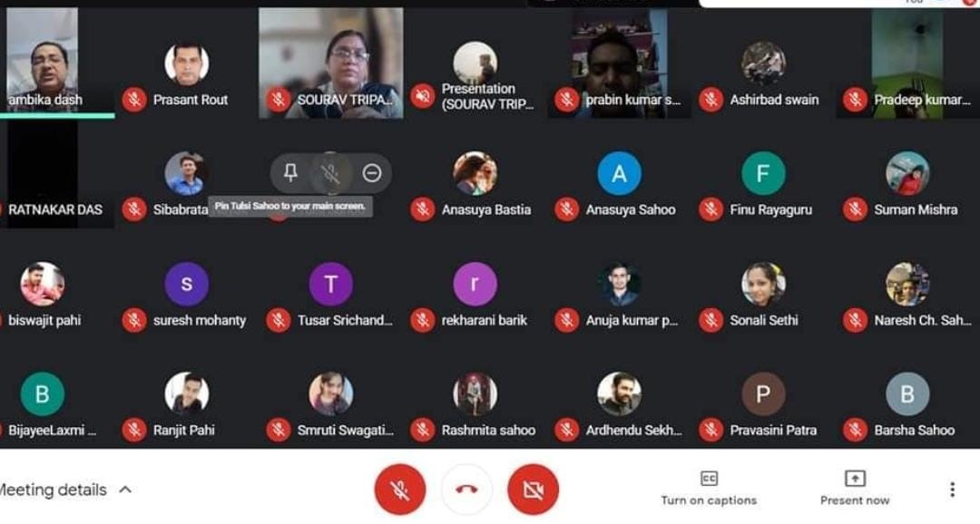Open the Meeting details panel label
The height and width of the screenshot is (524, 980).
[54, 490]
